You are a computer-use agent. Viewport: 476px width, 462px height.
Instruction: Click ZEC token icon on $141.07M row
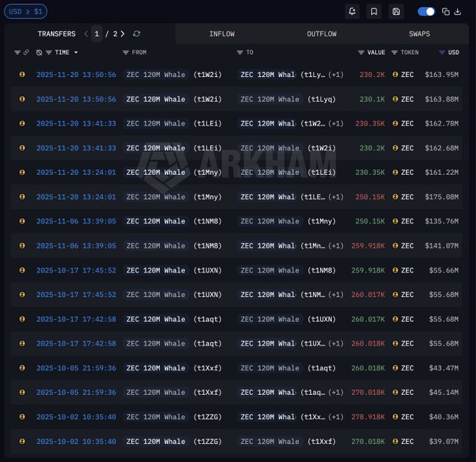click(395, 246)
